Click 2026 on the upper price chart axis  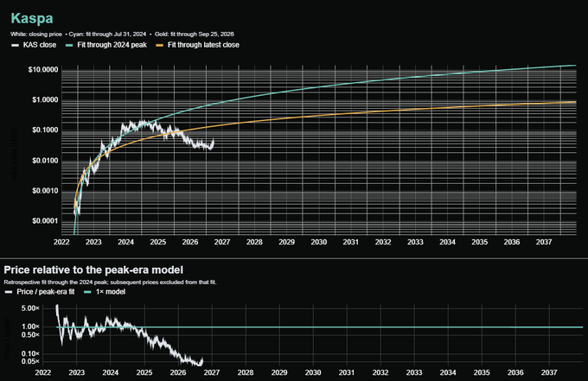pos(190,242)
